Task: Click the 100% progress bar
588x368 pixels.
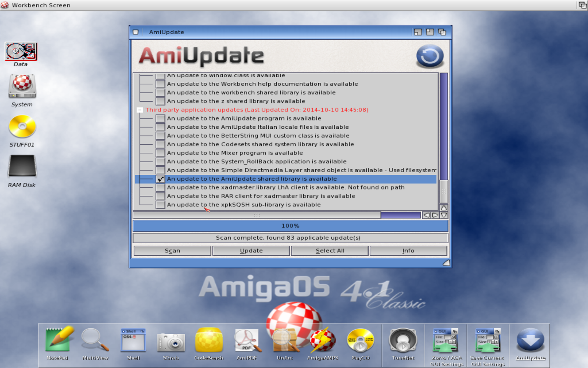Action: click(290, 226)
